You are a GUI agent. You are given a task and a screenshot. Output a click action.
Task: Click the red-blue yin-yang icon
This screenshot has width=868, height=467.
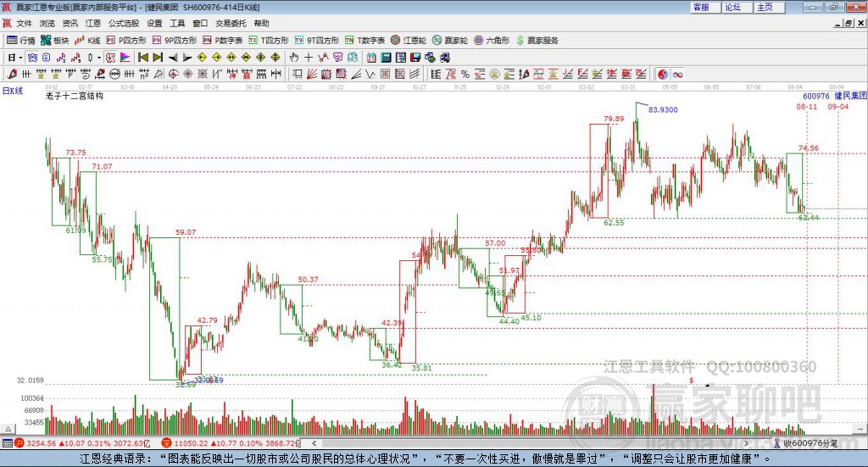[663, 74]
